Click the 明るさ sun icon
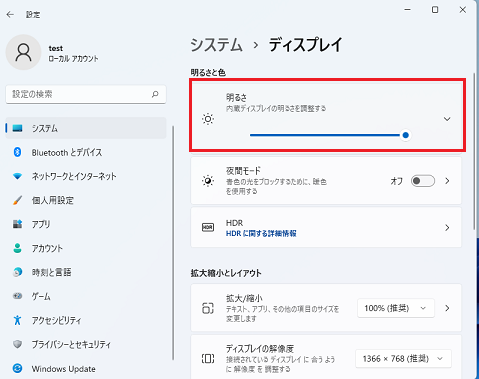479x379 pixels. click(x=208, y=119)
